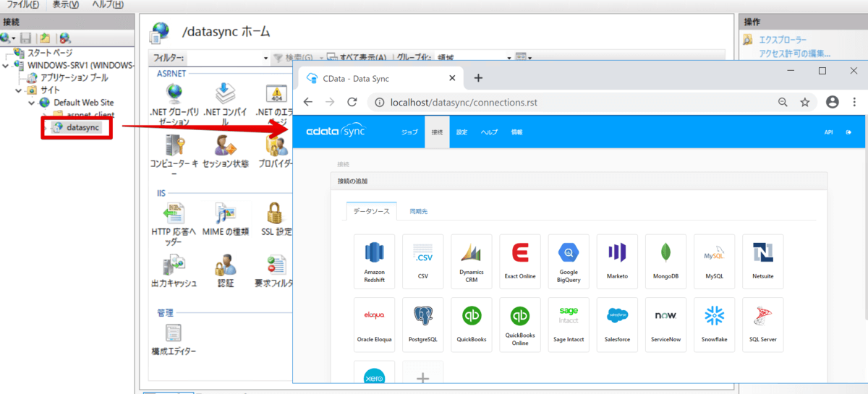This screenshot has width=868, height=394.
Task: Choose the Netsuite connector
Action: pos(762,262)
